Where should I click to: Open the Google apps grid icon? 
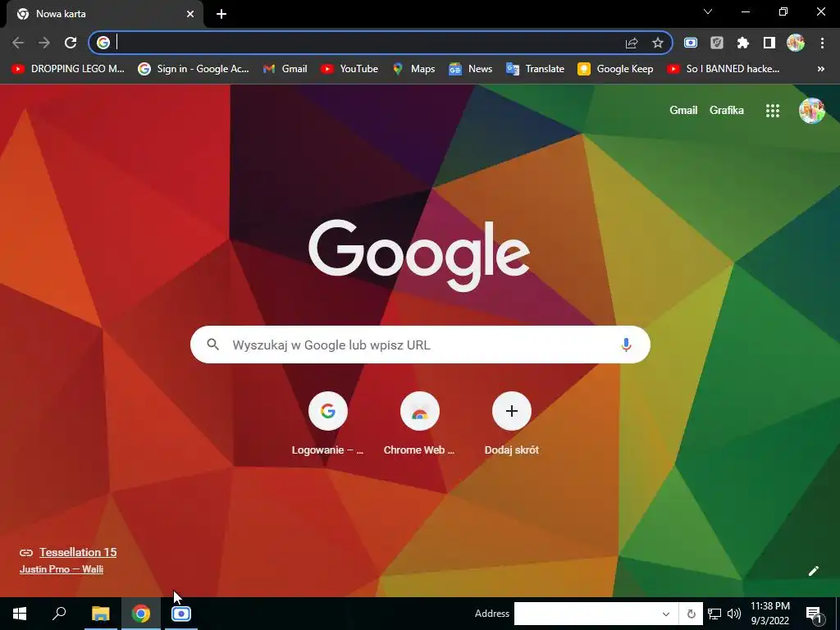click(773, 111)
